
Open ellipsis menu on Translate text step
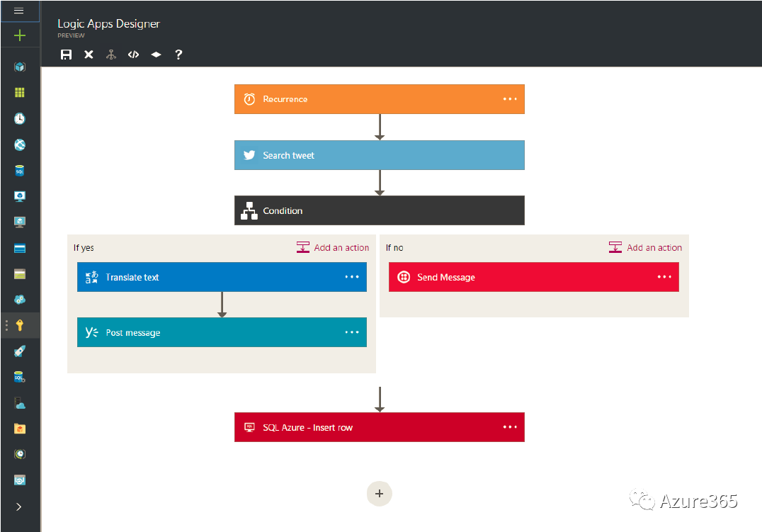(x=352, y=277)
